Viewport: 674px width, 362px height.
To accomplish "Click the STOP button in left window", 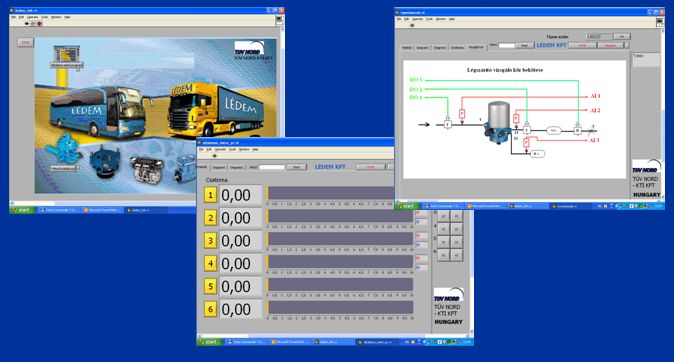I will click(x=25, y=42).
